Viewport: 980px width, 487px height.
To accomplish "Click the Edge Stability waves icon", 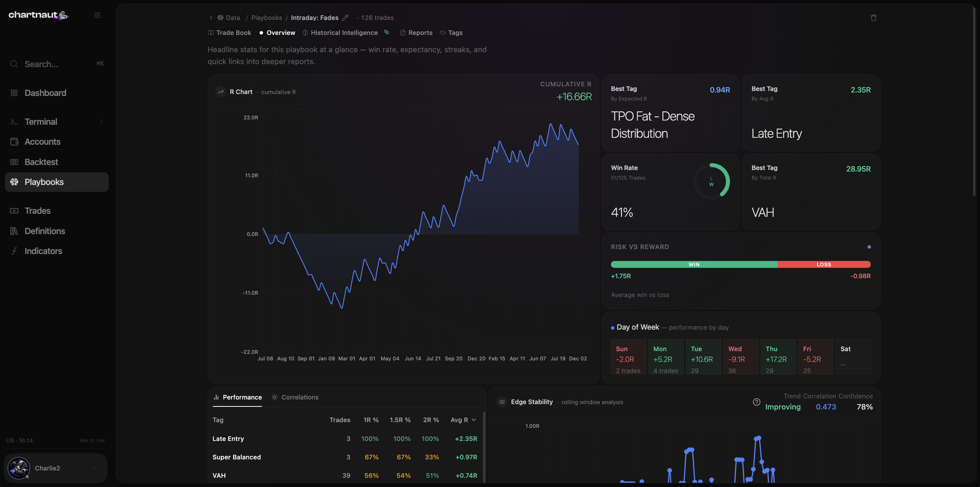I will 502,402.
